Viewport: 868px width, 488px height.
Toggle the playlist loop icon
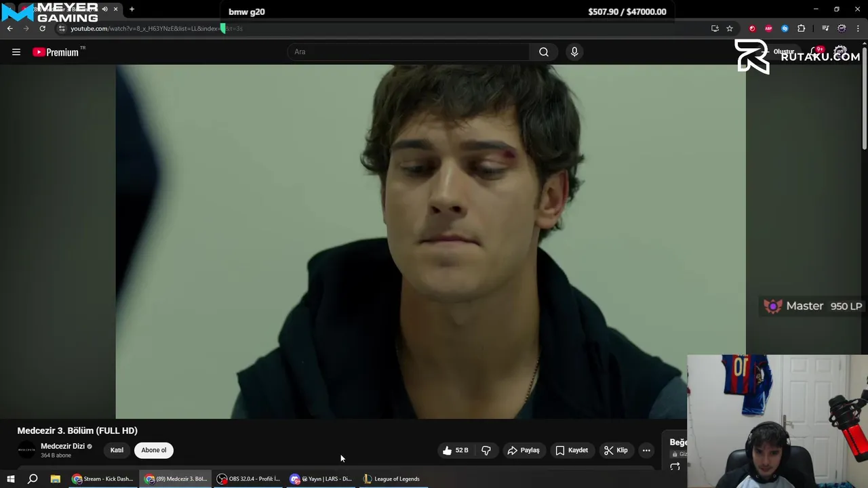(675, 466)
